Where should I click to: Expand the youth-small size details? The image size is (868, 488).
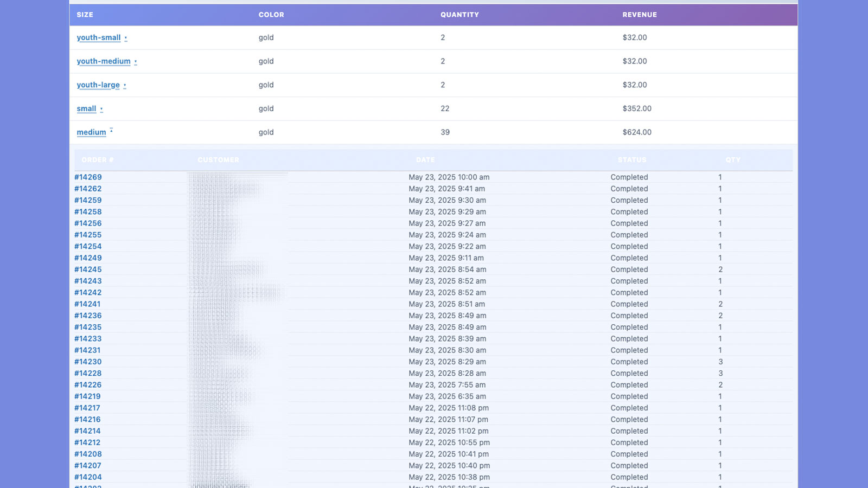tap(125, 37)
